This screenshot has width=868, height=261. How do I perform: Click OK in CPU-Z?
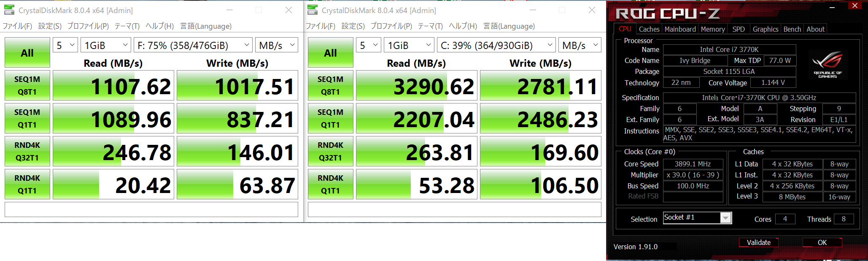822,242
